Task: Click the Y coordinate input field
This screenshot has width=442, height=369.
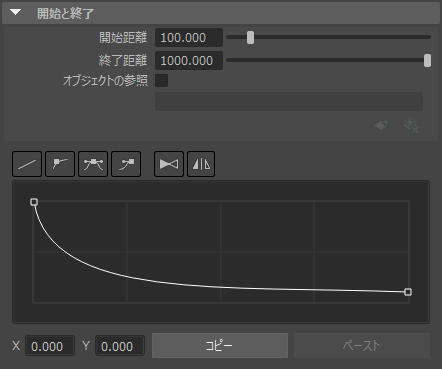Action: pos(120,346)
